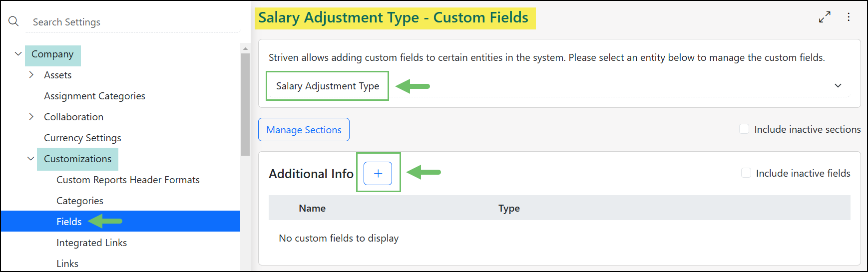Collapse the Customizations tree node

(x=31, y=159)
